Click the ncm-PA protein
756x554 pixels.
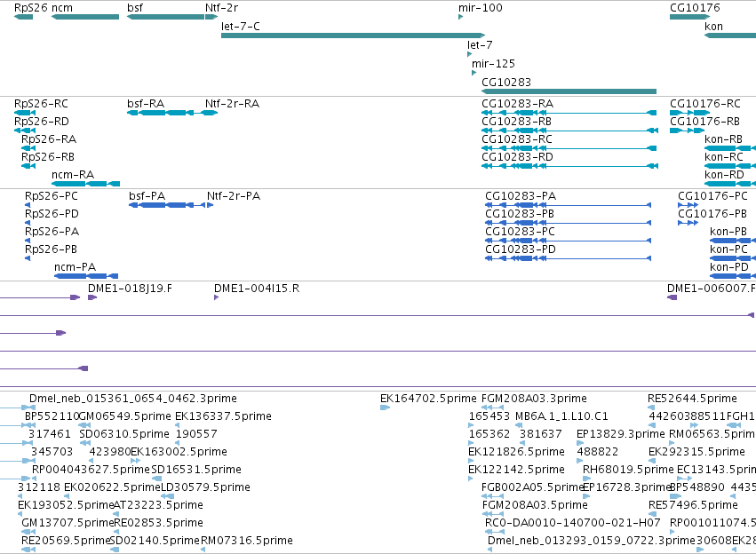(86, 276)
